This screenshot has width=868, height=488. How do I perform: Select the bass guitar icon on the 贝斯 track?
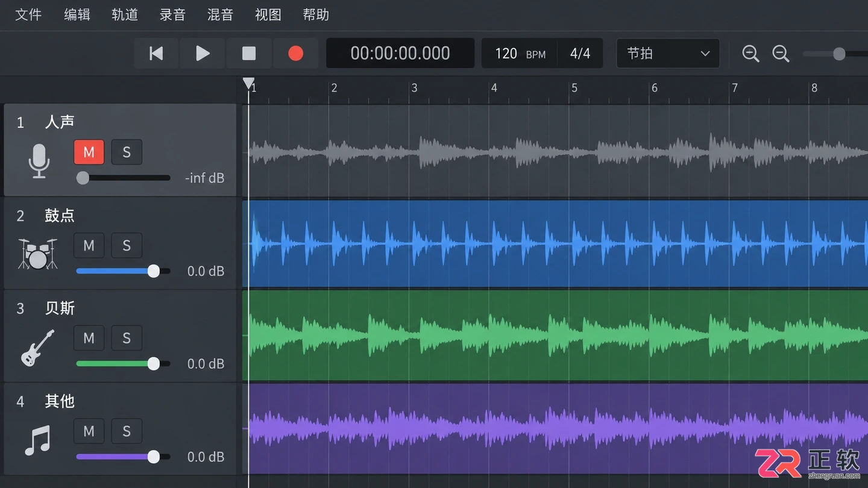click(37, 348)
